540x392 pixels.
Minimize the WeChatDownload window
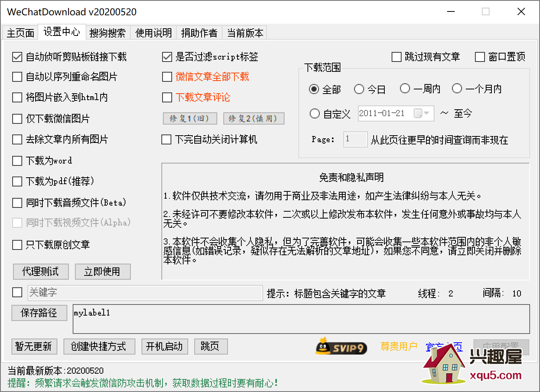451,12
